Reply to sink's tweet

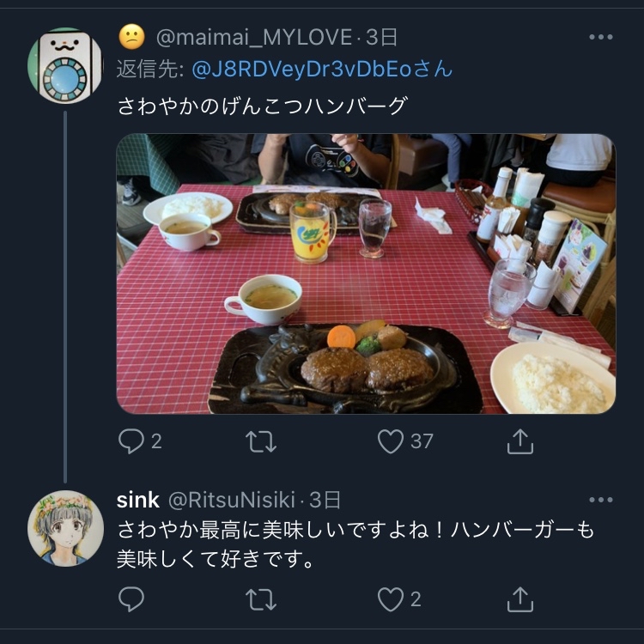tap(131, 599)
